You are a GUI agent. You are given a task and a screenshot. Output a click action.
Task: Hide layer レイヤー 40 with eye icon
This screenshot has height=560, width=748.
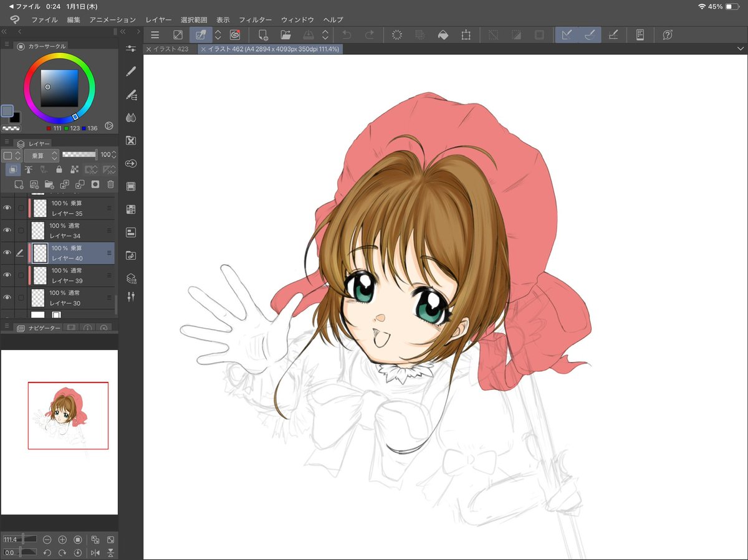[x=7, y=253]
